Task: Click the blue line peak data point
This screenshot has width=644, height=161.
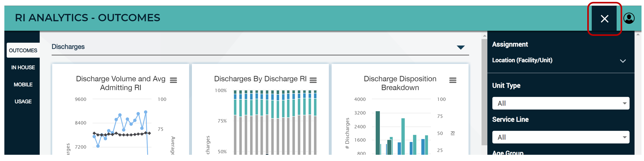Action: [146, 112]
